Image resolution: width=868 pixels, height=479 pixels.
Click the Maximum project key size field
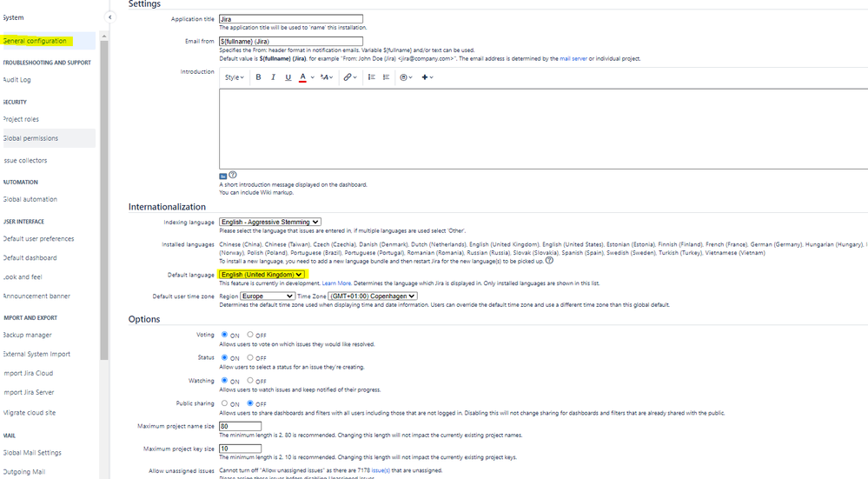pyautogui.click(x=241, y=449)
